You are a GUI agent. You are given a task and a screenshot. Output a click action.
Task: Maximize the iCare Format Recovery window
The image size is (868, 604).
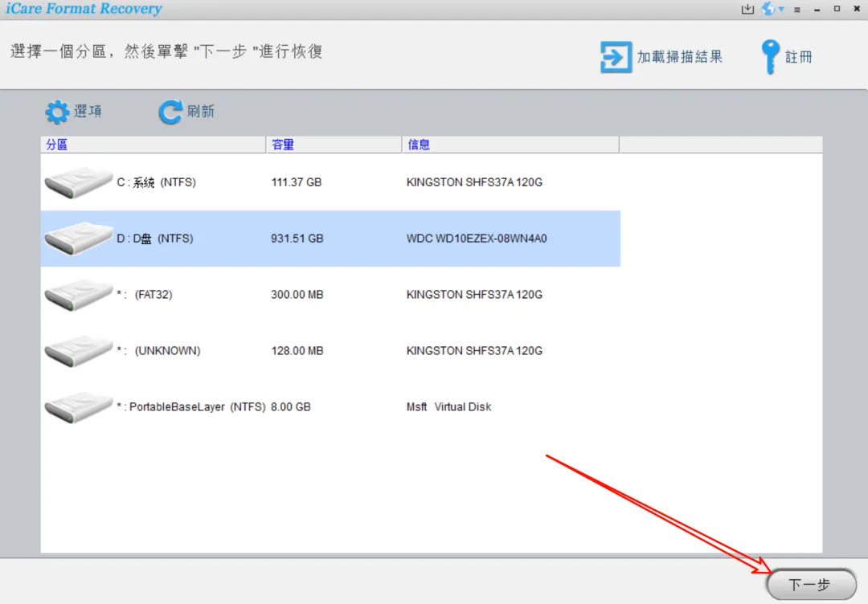[837, 9]
